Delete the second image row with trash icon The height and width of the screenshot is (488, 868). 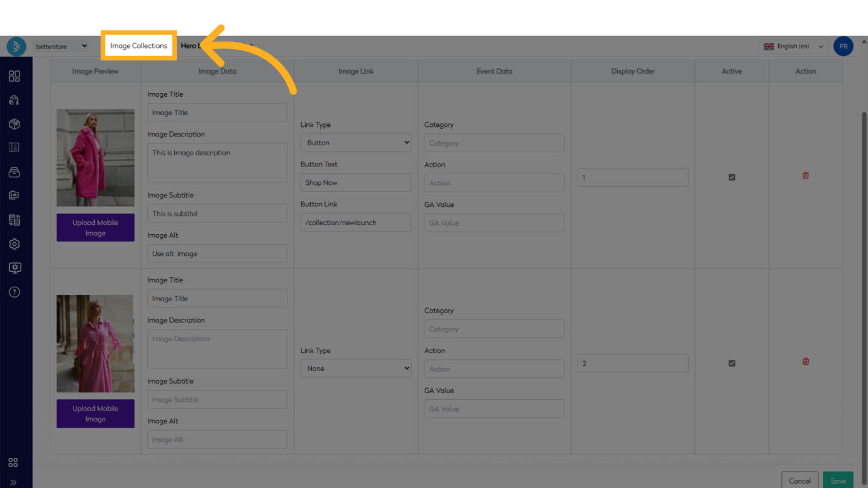[806, 362]
